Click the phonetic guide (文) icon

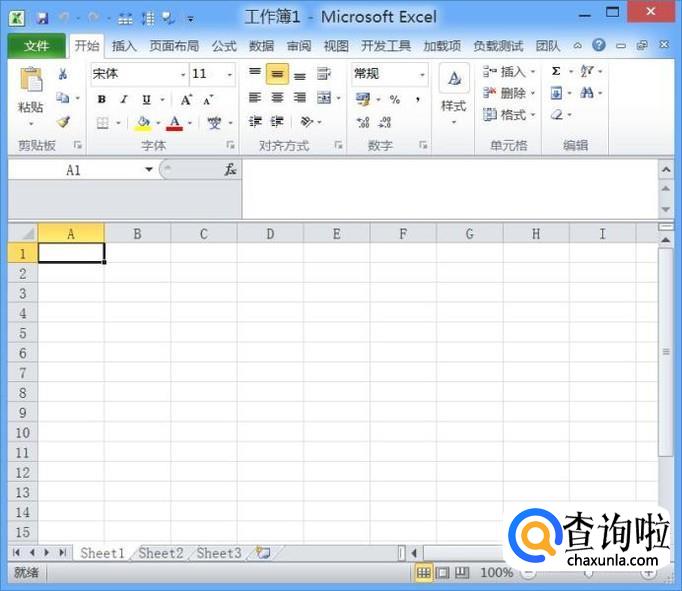pyautogui.click(x=214, y=123)
